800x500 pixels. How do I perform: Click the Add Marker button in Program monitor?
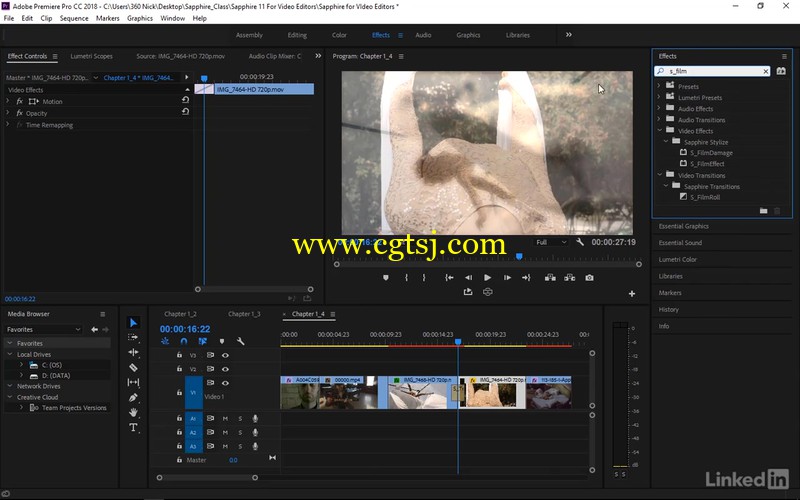[386, 278]
